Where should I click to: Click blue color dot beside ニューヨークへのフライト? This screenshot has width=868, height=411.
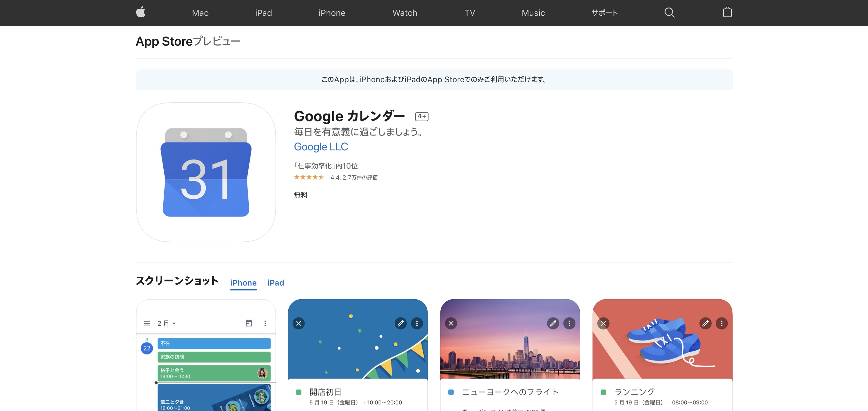pyautogui.click(x=451, y=392)
